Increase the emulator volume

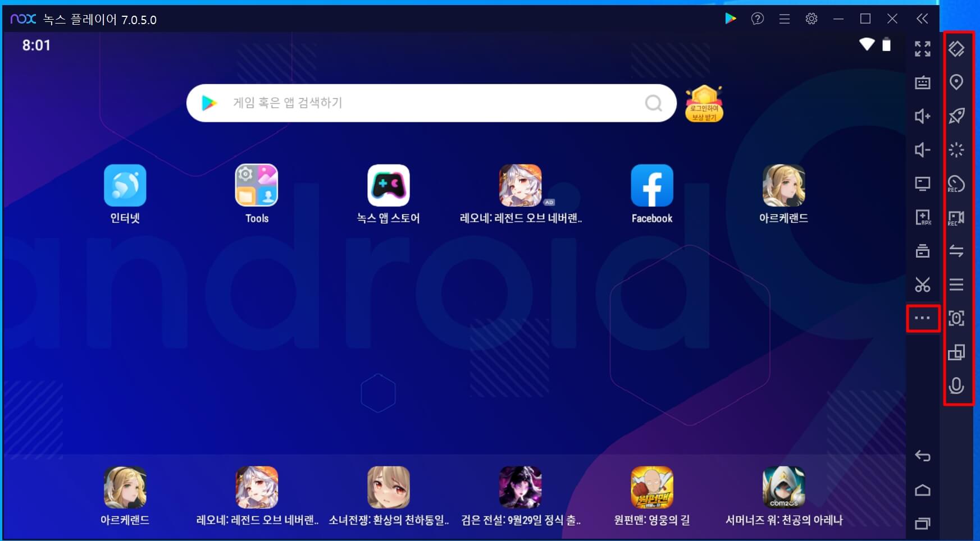click(x=923, y=116)
